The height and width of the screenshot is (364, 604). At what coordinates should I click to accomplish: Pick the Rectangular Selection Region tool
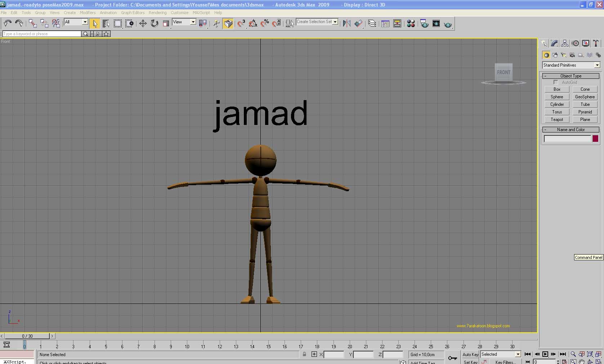[118, 23]
